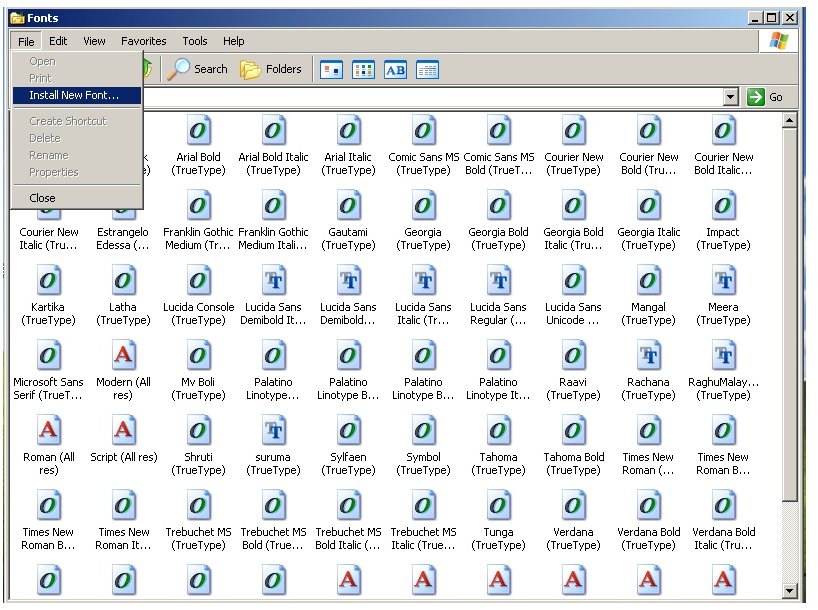Expand the address bar dropdown
Screen dimensions: 818x610
point(730,97)
